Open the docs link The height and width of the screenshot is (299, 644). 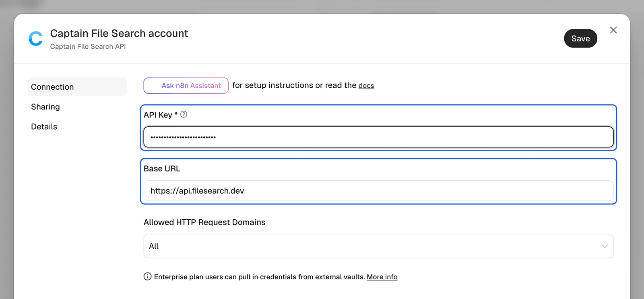[366, 86]
